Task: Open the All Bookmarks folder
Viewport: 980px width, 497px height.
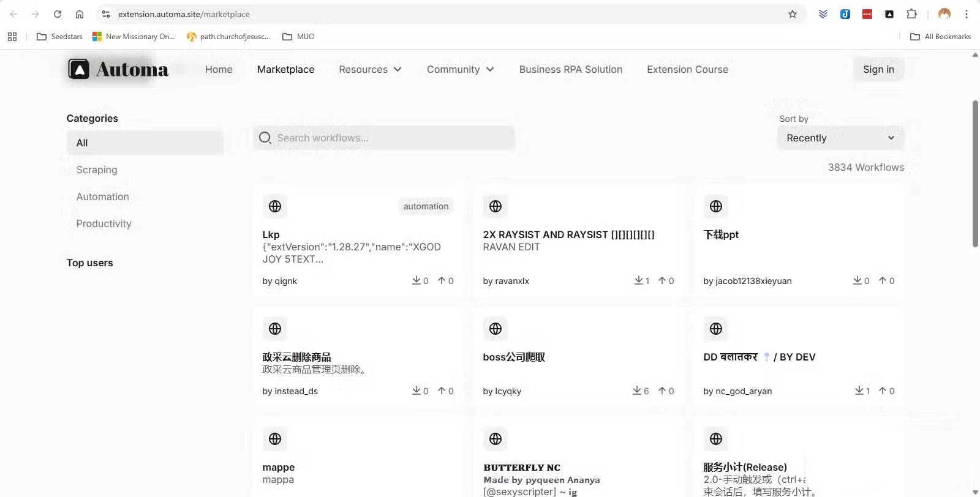Action: click(940, 37)
